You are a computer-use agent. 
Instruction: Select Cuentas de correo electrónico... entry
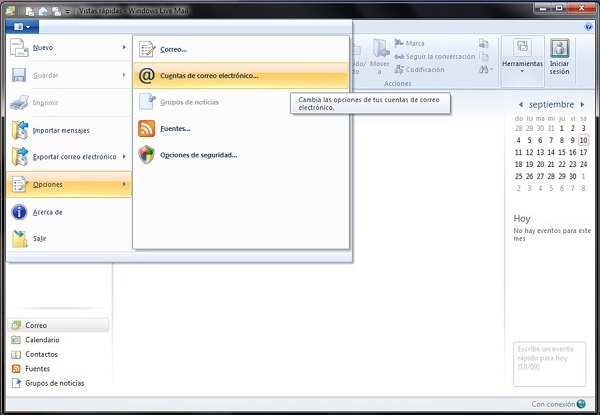tap(241, 76)
